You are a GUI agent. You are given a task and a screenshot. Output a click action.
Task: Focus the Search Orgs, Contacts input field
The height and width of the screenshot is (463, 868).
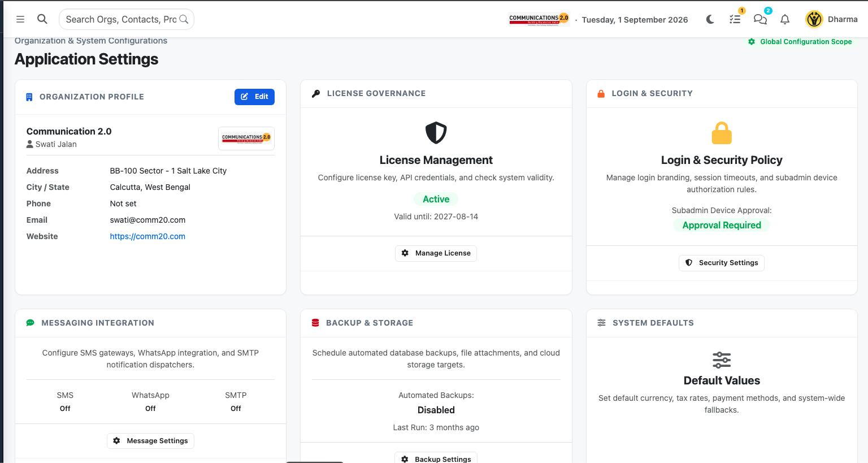pyautogui.click(x=127, y=19)
